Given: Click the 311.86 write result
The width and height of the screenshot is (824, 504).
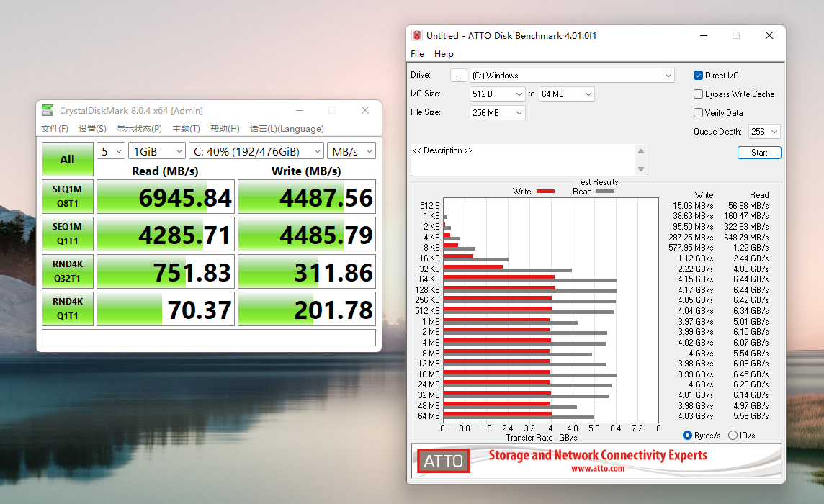Looking at the screenshot, I should pos(307,271).
